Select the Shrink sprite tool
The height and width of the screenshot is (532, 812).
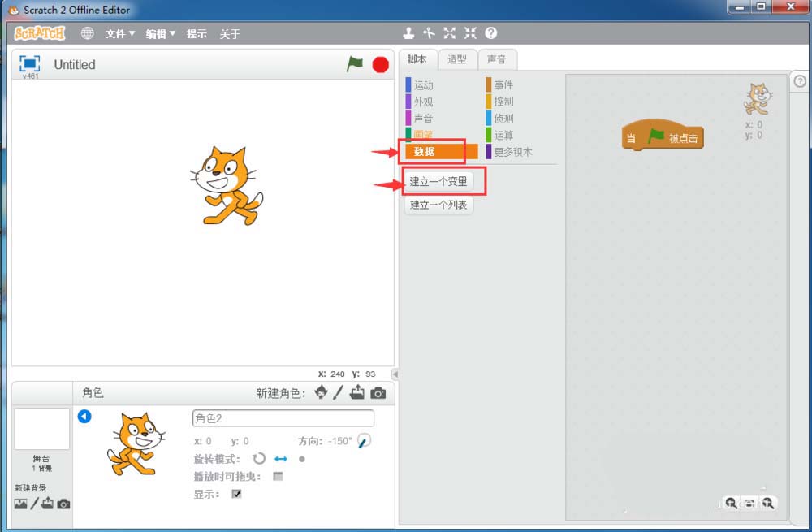click(470, 33)
